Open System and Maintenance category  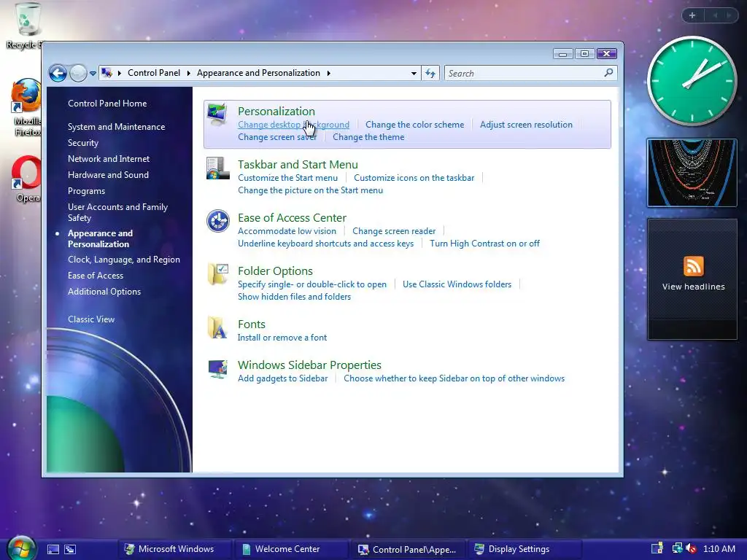tap(116, 127)
